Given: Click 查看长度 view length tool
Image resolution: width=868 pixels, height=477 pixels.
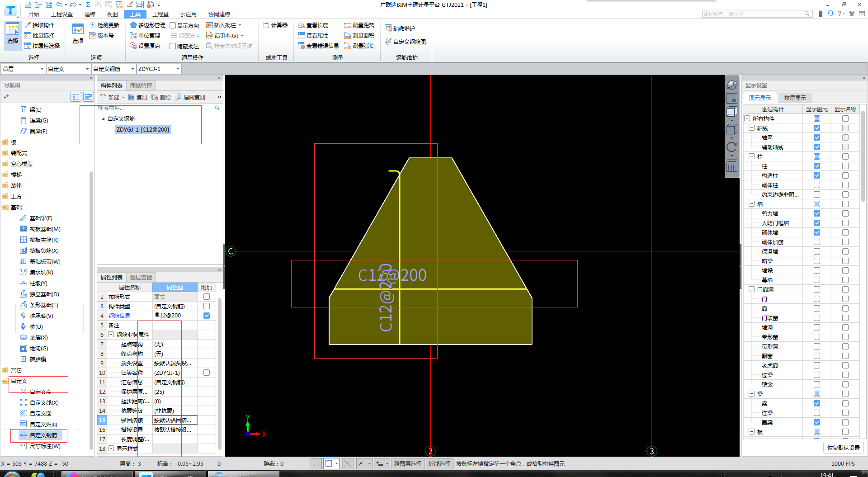Looking at the screenshot, I should click(x=313, y=25).
